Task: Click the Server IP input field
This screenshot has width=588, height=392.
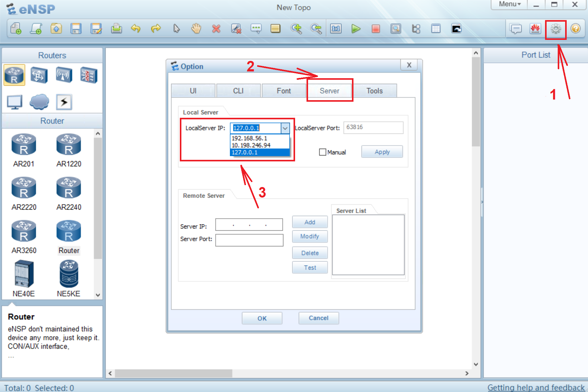Action: pyautogui.click(x=249, y=225)
